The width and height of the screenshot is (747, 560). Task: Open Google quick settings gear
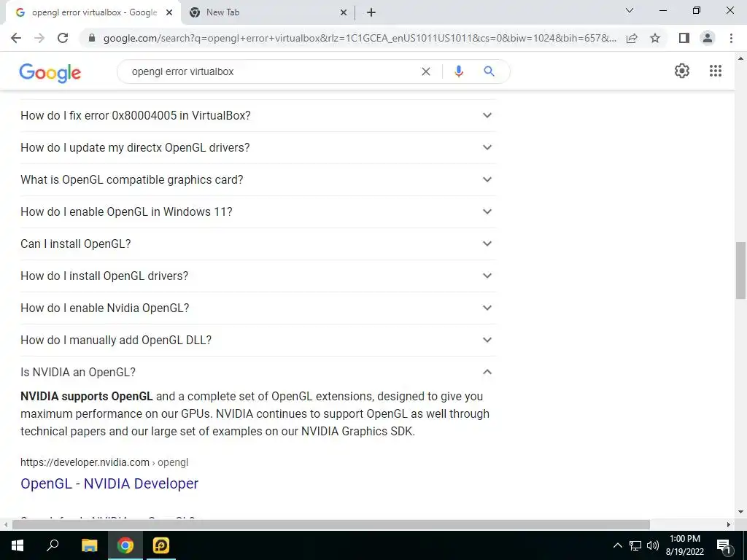(x=682, y=71)
